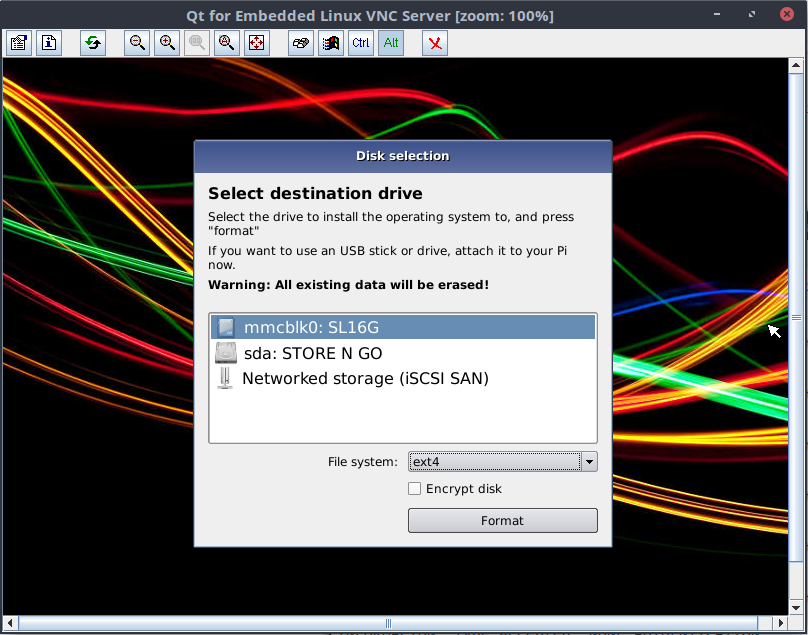808x635 pixels.
Task: Zoom in the remote view
Action: pyautogui.click(x=167, y=43)
